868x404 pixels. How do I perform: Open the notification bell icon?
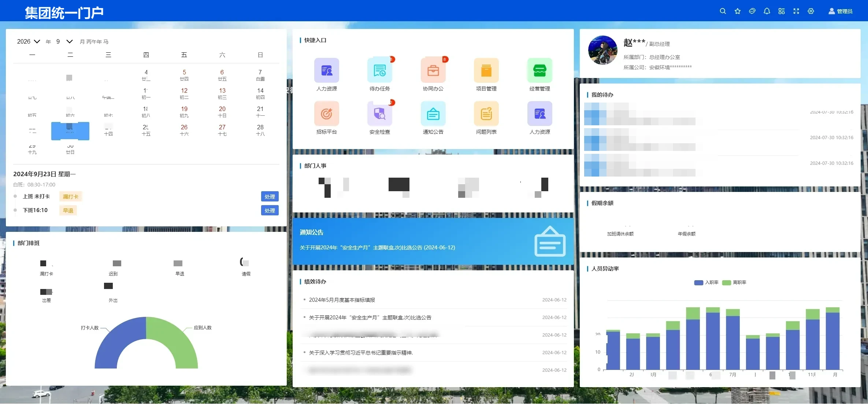(x=767, y=11)
